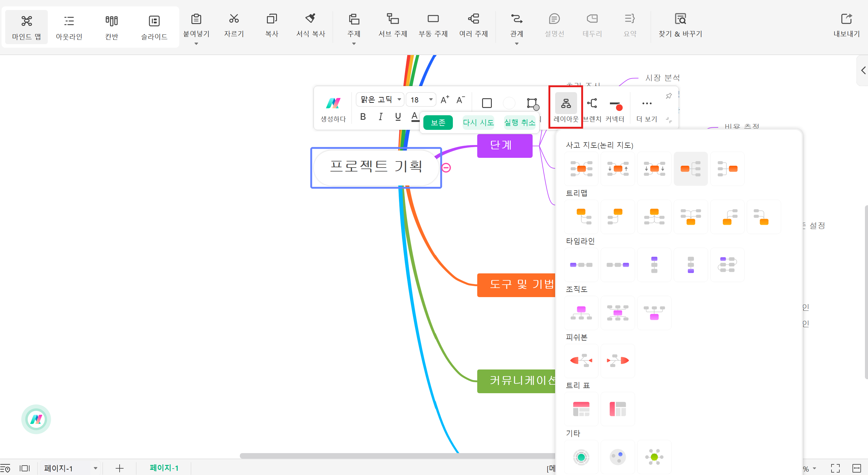This screenshot has height=475, width=868.
Task: Click the 붙여넣기 paste icon
Action: 196,19
